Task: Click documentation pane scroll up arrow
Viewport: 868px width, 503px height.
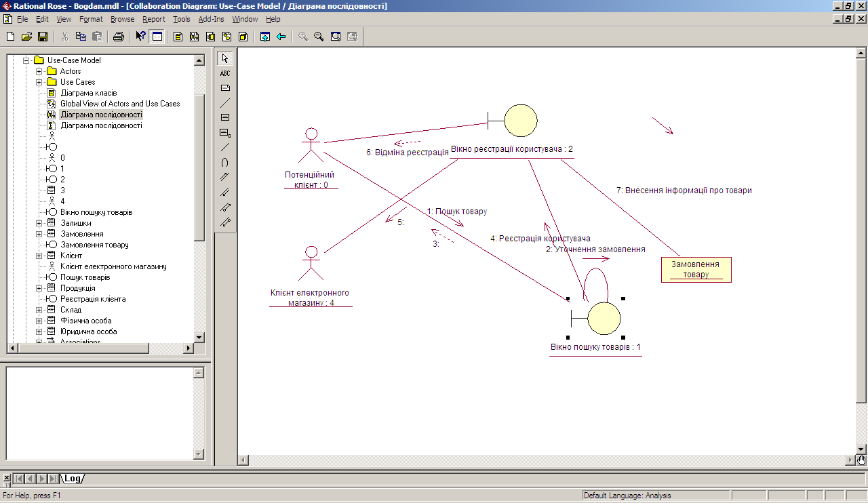Action: (x=199, y=372)
